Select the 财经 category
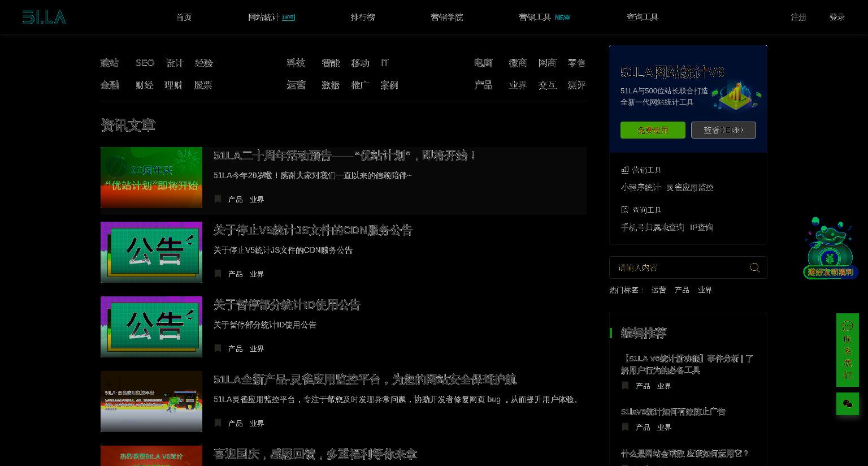This screenshot has height=466, width=868. pyautogui.click(x=145, y=85)
